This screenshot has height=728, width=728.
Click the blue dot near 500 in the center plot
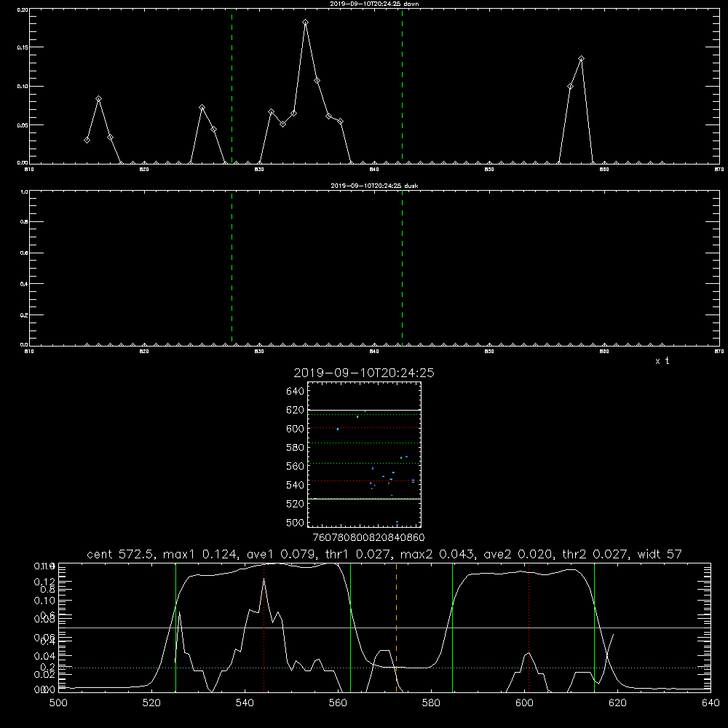(397, 522)
